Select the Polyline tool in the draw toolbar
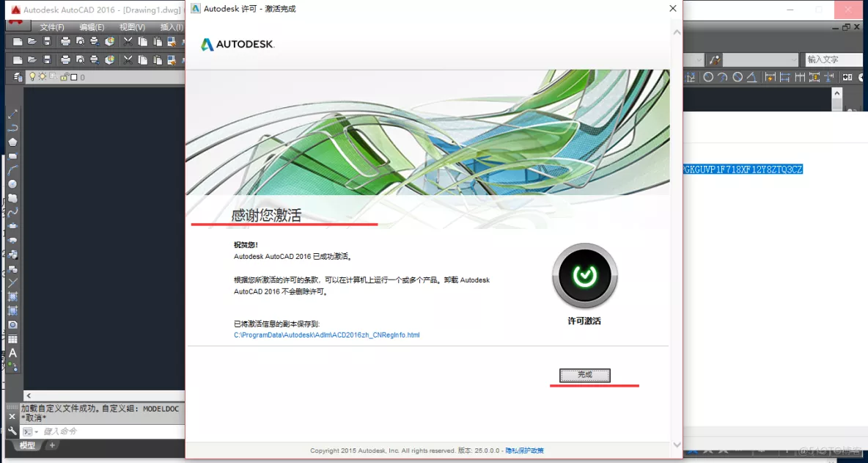 pyautogui.click(x=12, y=128)
